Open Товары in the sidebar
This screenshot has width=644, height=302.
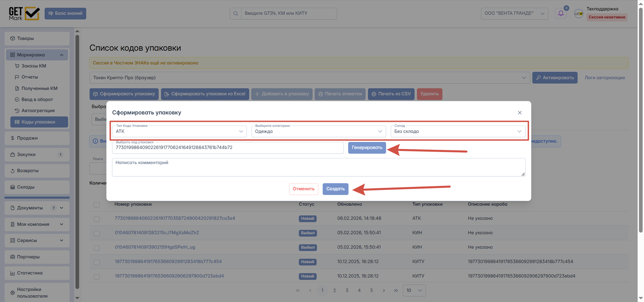tap(37, 39)
